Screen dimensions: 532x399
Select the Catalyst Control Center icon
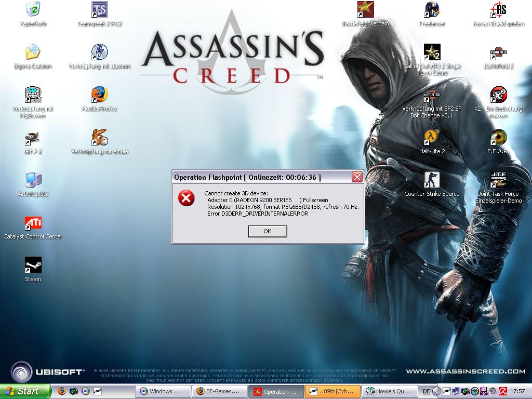(33, 227)
